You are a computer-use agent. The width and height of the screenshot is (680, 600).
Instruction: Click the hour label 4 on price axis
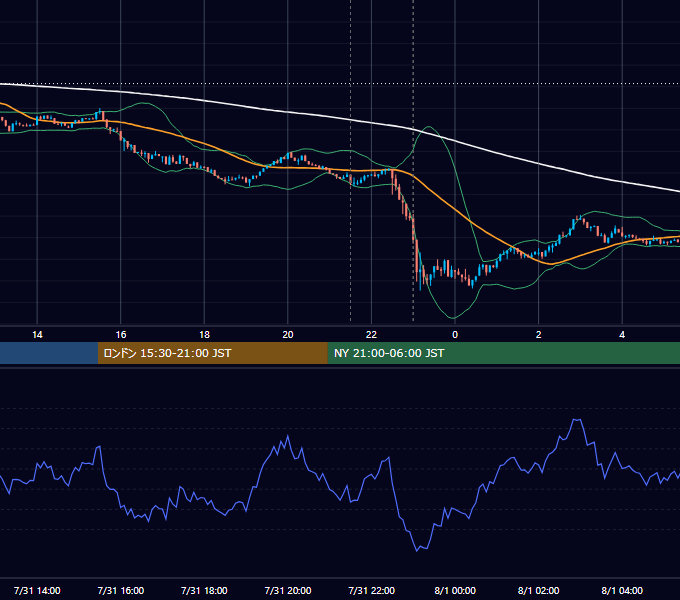tap(622, 335)
